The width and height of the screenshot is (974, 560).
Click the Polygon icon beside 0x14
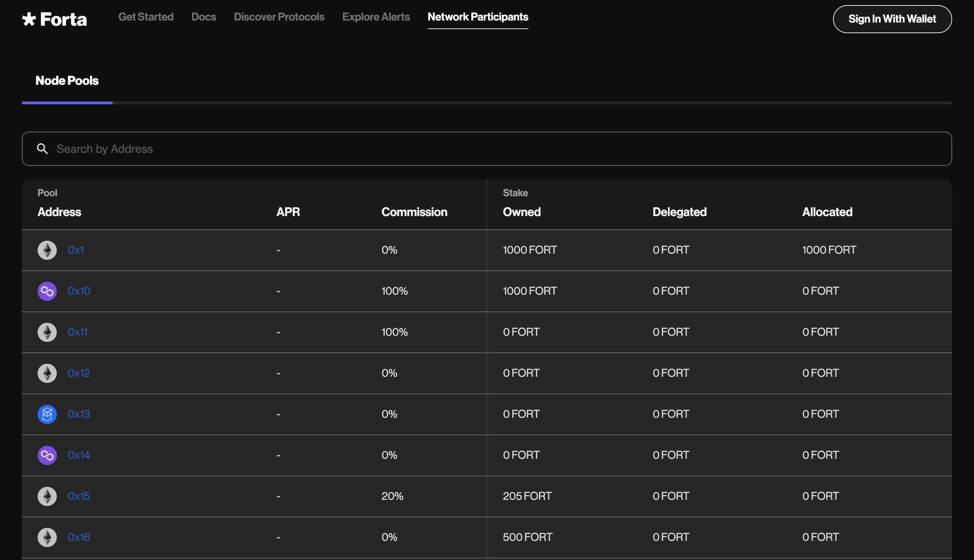(47, 455)
